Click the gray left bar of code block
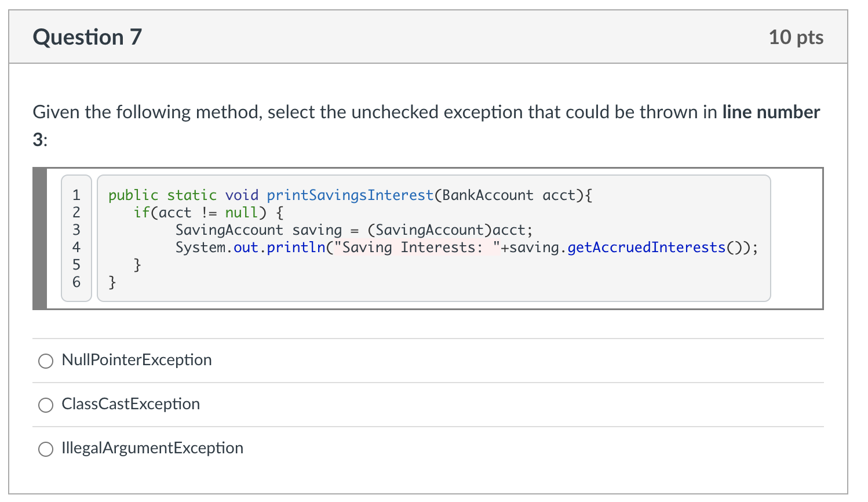This screenshot has width=868, height=502. pyautogui.click(x=39, y=238)
